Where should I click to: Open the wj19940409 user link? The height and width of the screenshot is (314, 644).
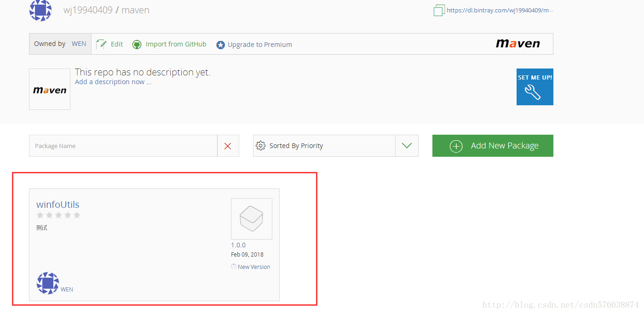[x=88, y=10]
